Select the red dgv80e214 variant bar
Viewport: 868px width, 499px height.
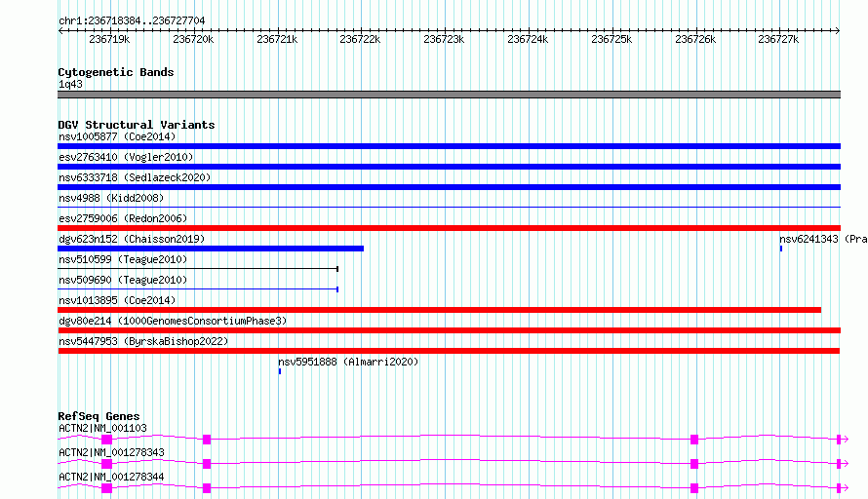[449, 330]
